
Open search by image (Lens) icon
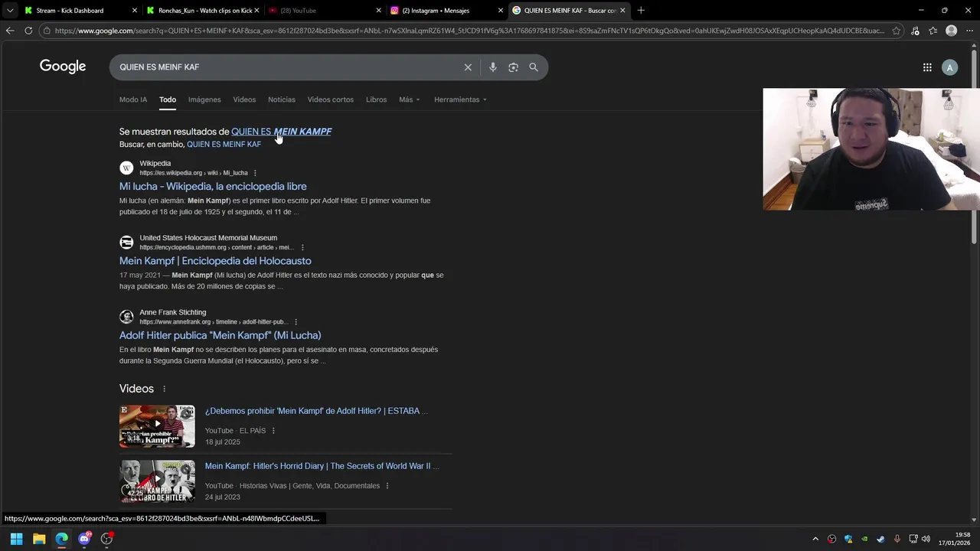(x=513, y=67)
